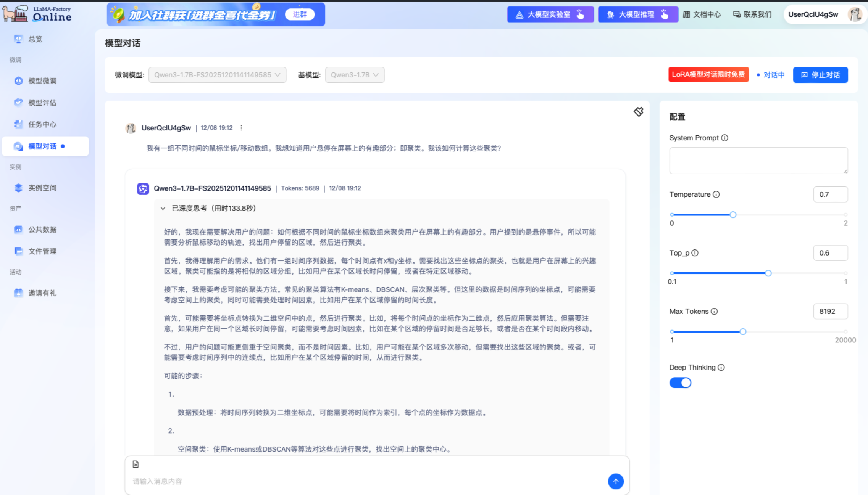Open the System Prompt info icon
The width and height of the screenshot is (868, 495).
pyautogui.click(x=725, y=138)
